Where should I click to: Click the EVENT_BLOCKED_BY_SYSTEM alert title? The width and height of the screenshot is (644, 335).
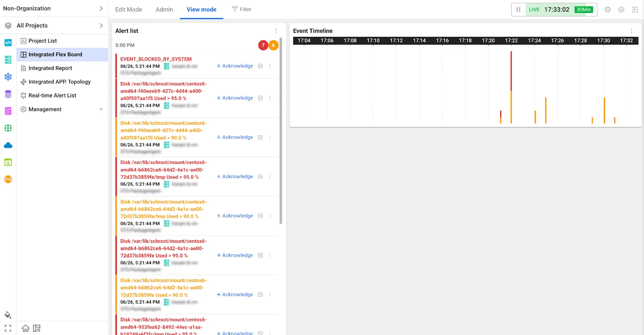click(156, 59)
